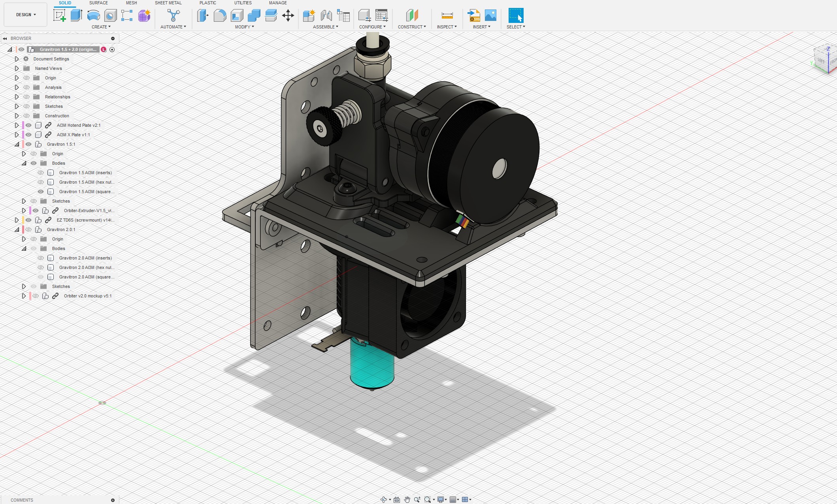
Task: Select the Combine tool
Action: tap(254, 15)
